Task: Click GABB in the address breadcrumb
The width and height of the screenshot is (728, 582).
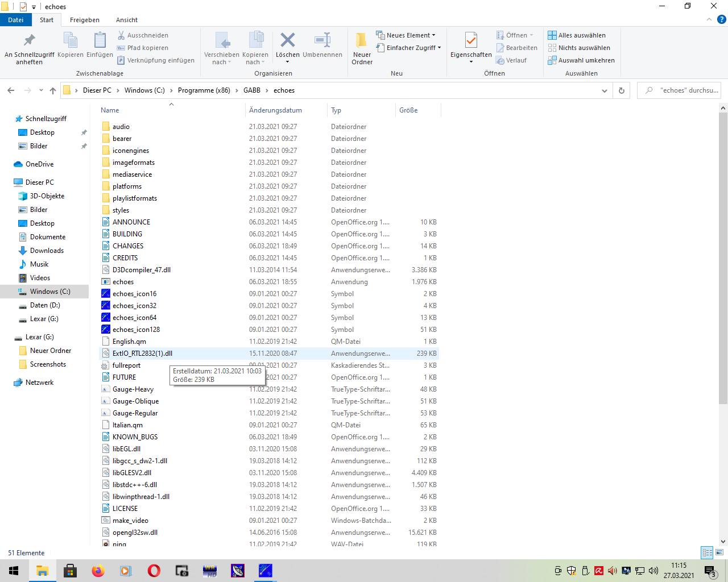Action: (x=252, y=90)
